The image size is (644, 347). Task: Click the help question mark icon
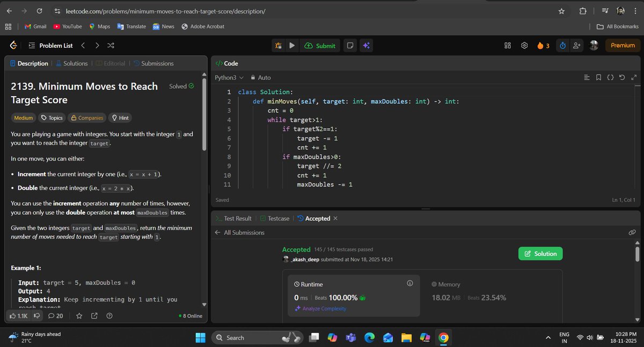pos(109,316)
